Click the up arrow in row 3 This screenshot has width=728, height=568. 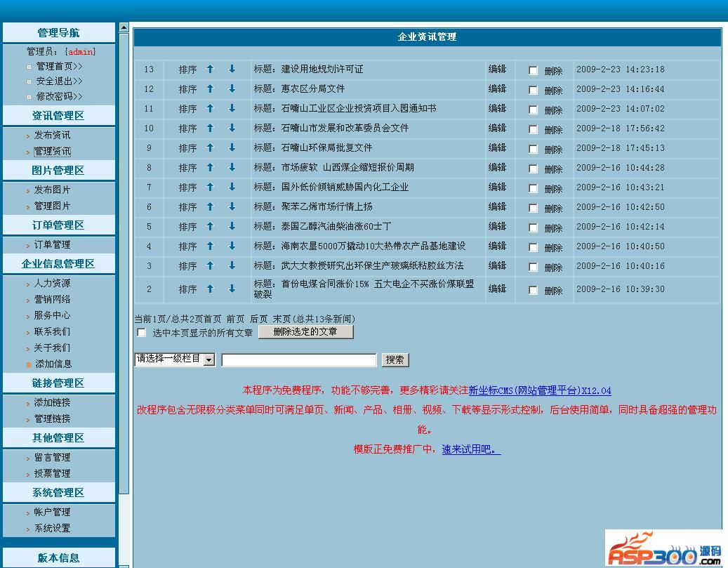(210, 266)
